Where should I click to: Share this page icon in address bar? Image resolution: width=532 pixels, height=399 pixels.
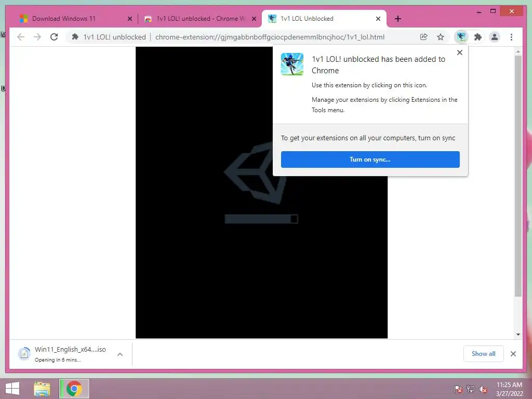tap(423, 37)
